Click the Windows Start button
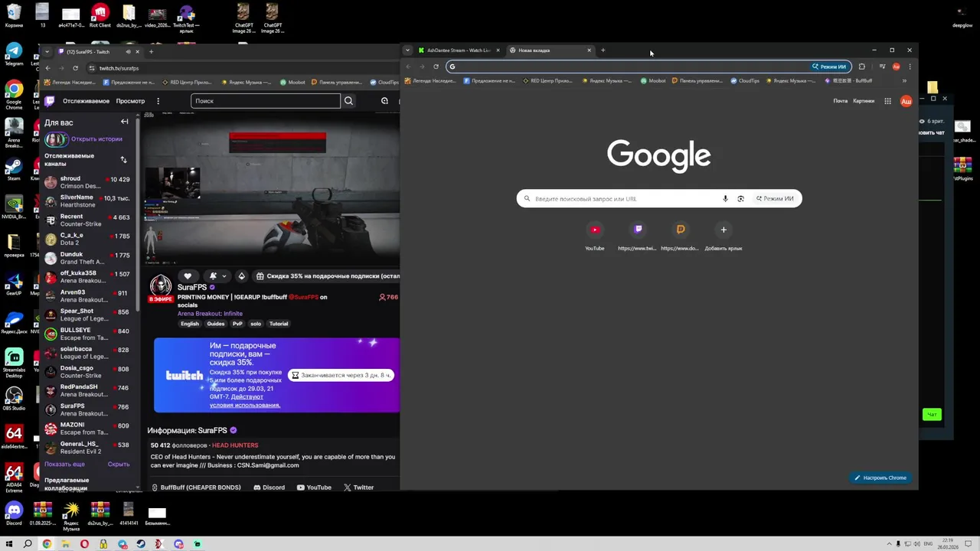The width and height of the screenshot is (980, 551). (x=9, y=544)
